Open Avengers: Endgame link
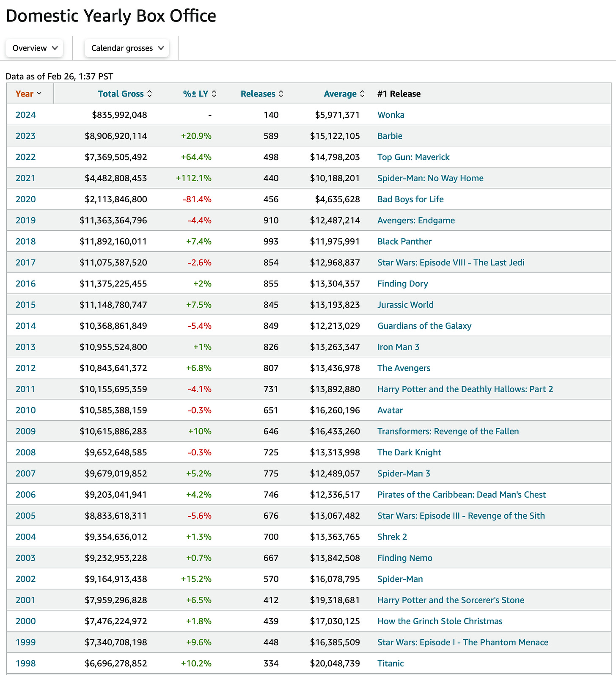This screenshot has width=616, height=675. pos(416,220)
